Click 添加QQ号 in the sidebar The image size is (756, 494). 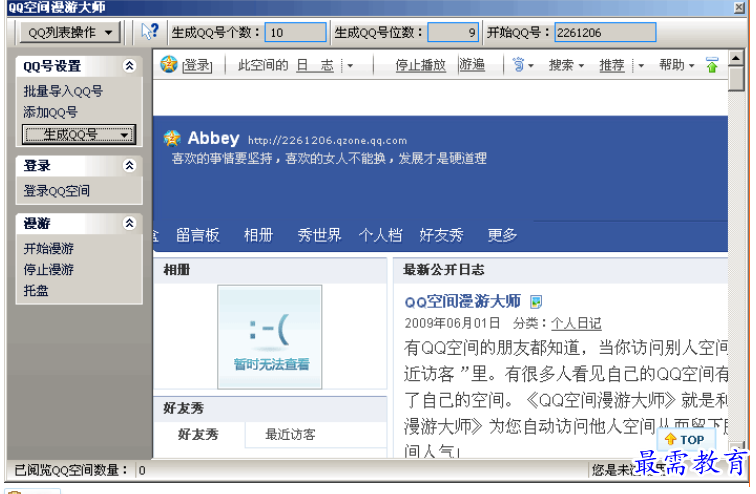(x=51, y=113)
